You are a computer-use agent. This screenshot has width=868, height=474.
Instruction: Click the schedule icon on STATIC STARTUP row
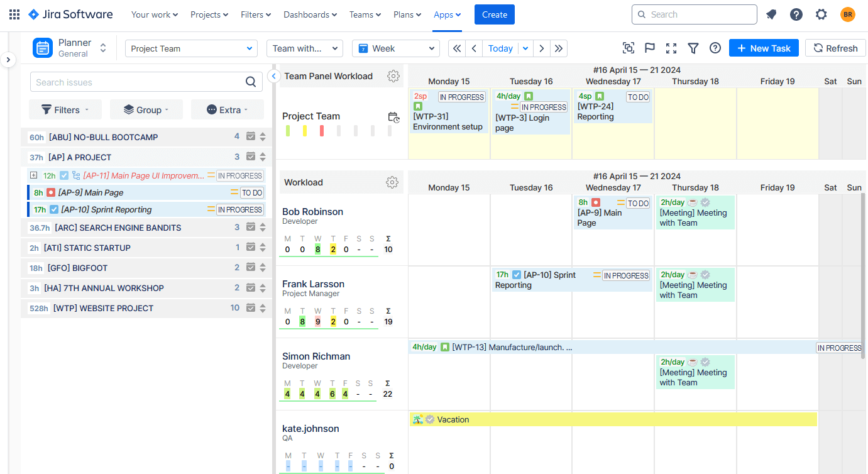(251, 247)
